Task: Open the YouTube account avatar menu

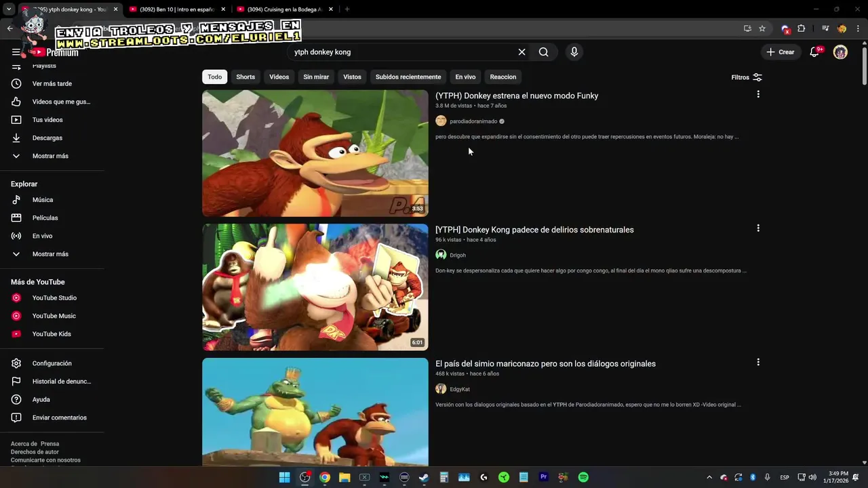Action: tap(840, 52)
